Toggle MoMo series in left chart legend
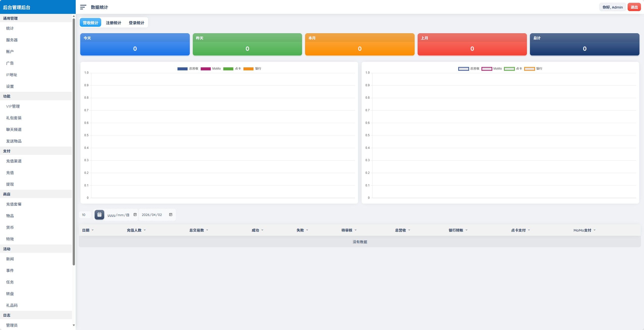This screenshot has height=330, width=644. pyautogui.click(x=210, y=69)
